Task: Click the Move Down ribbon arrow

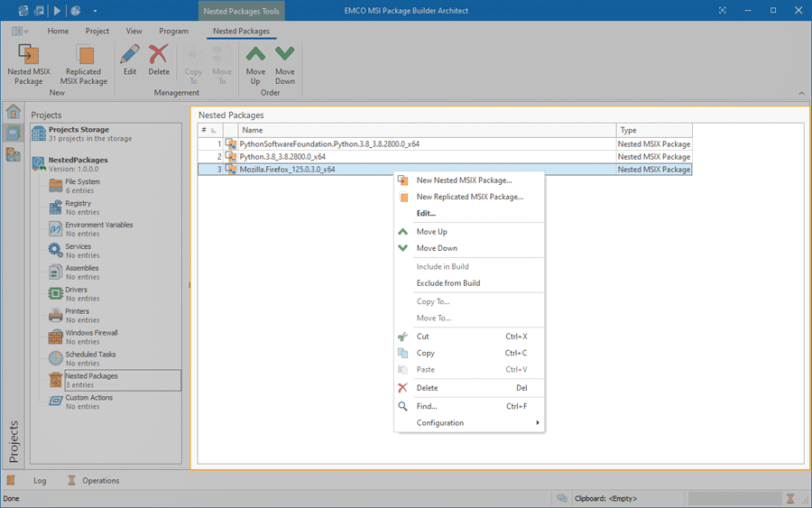Action: (x=285, y=54)
